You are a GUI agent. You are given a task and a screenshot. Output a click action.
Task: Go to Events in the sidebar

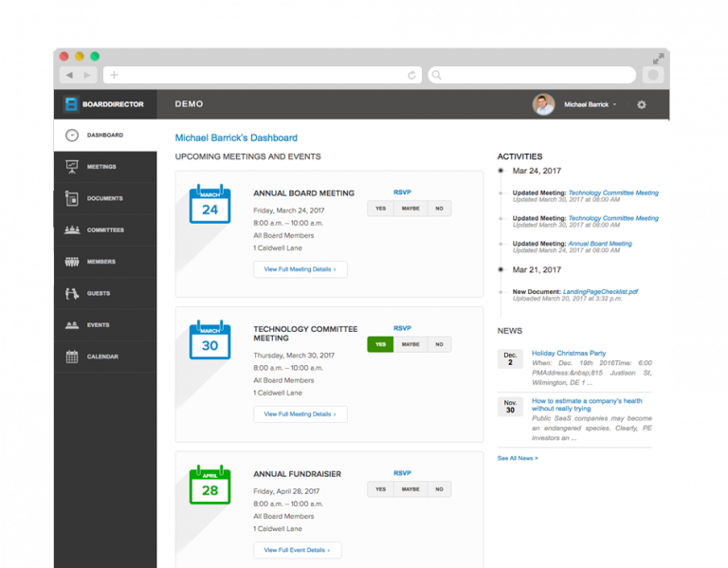point(98,325)
